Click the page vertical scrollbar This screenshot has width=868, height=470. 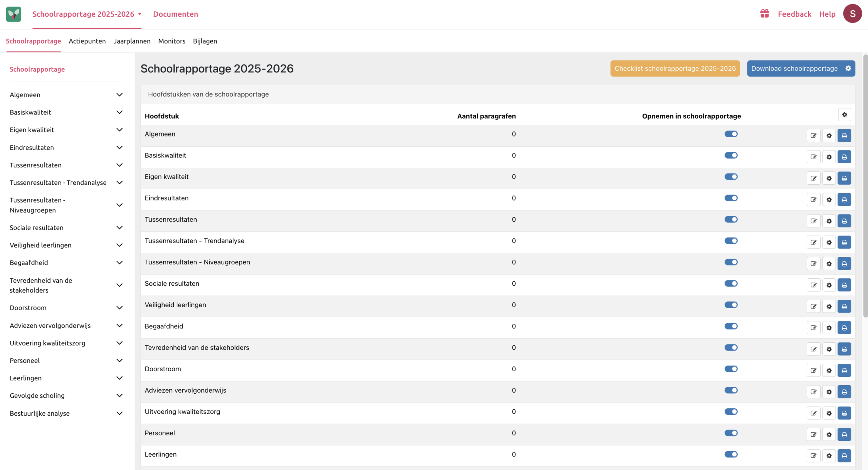click(865, 185)
